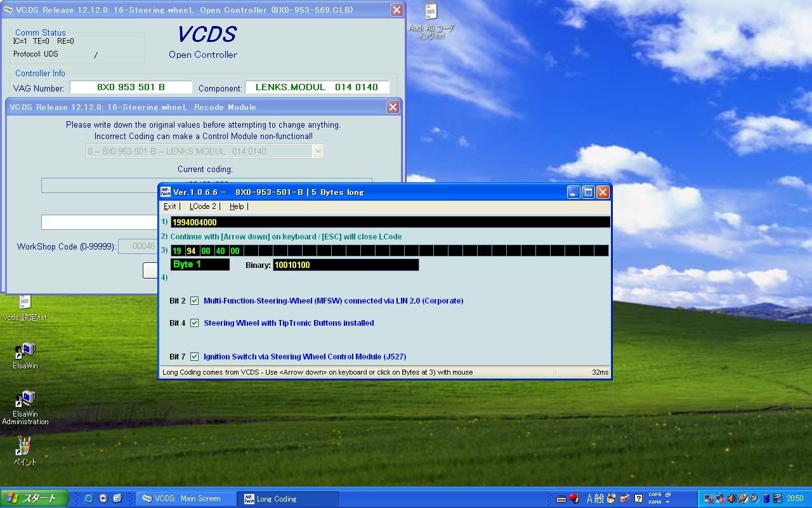This screenshot has width=812, height=508.
Task: Restore the language bar using its restore icon
Action: tap(668, 495)
